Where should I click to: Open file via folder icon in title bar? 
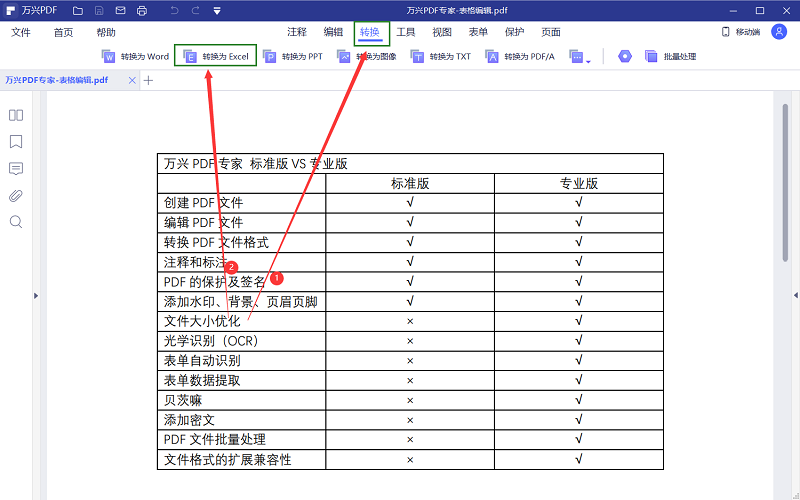point(78,10)
